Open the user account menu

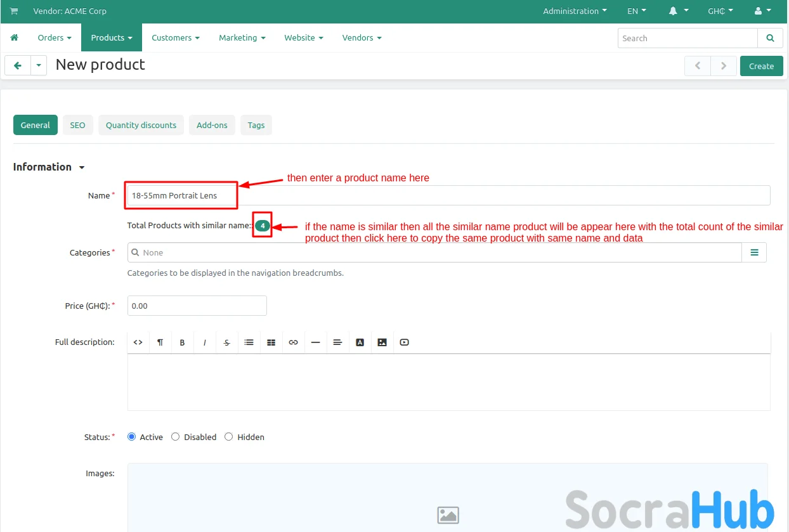point(763,11)
